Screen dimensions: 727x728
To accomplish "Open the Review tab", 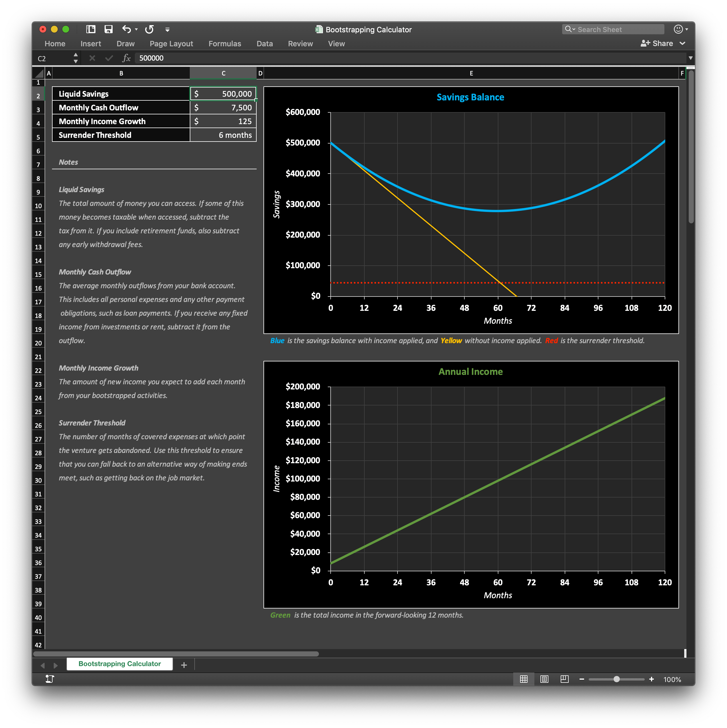I will [300, 43].
